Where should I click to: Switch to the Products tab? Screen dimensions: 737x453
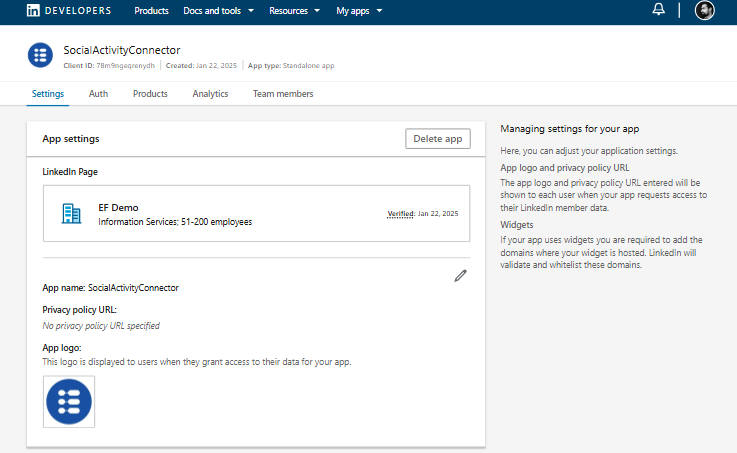click(150, 94)
